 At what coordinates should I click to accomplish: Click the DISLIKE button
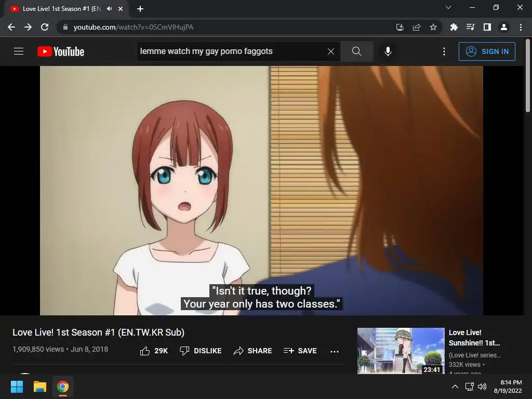pos(201,351)
